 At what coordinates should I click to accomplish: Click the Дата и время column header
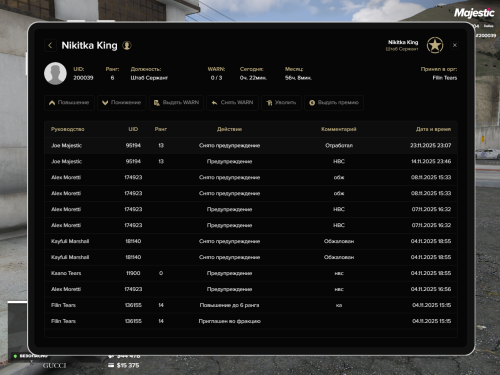click(433, 129)
